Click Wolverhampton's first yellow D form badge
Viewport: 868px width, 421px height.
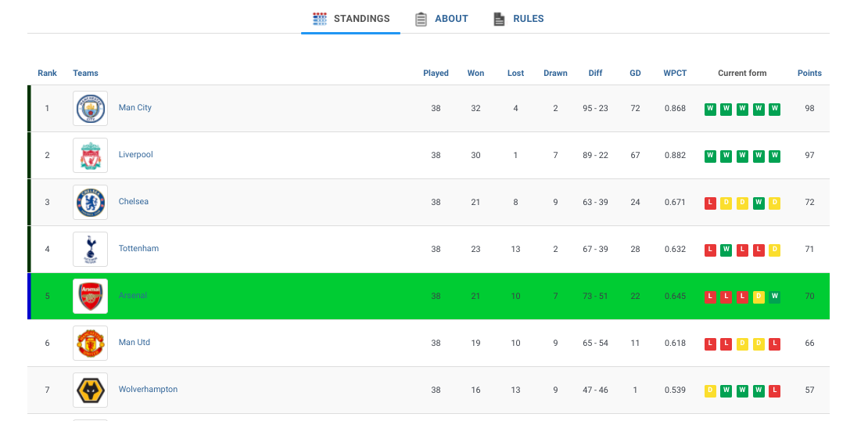[710, 390]
